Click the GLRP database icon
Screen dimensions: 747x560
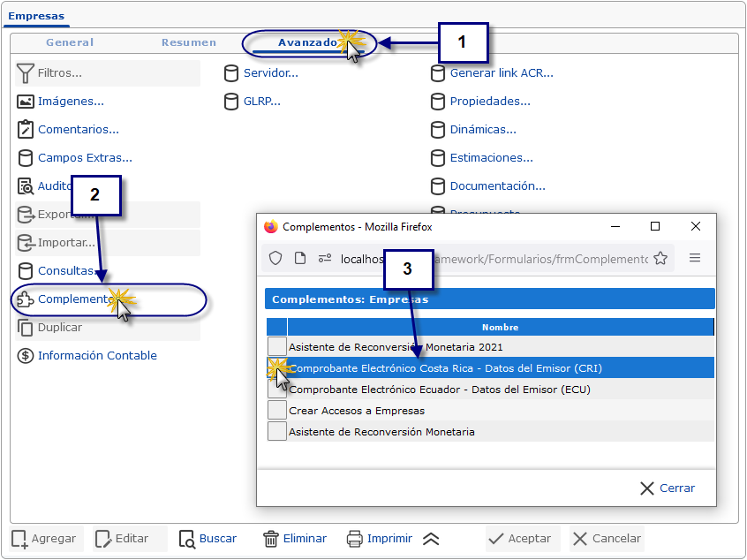[x=231, y=101]
